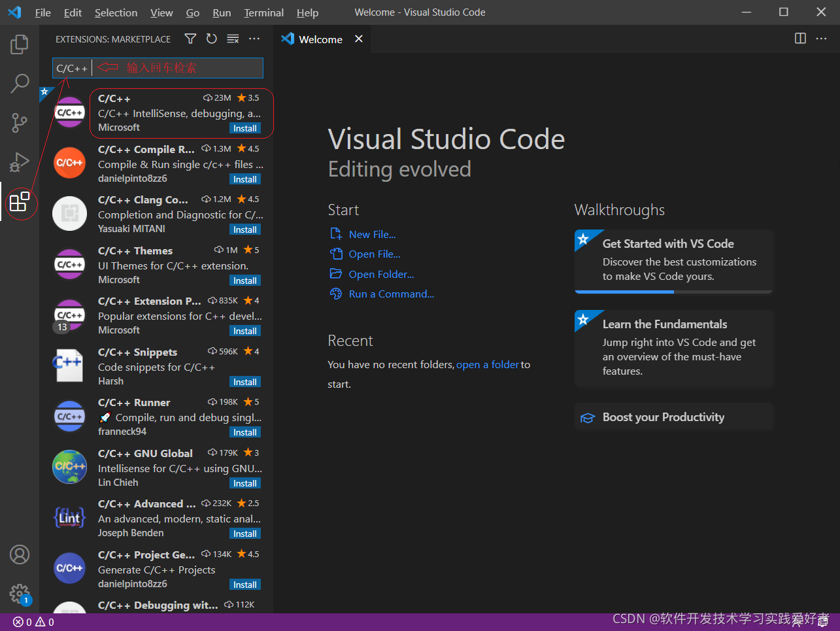Open the Search view in activity bar
Image resolution: width=840 pixels, height=631 pixels.
click(20, 83)
